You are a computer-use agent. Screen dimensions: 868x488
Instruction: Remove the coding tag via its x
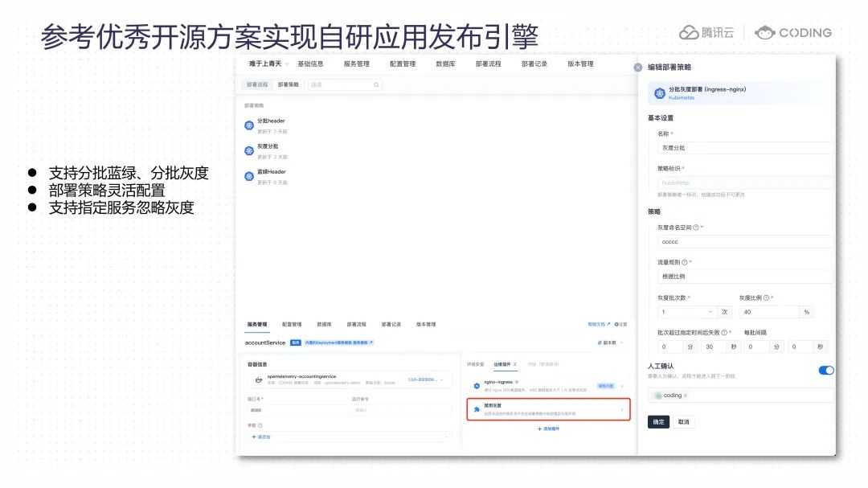[x=686, y=396]
